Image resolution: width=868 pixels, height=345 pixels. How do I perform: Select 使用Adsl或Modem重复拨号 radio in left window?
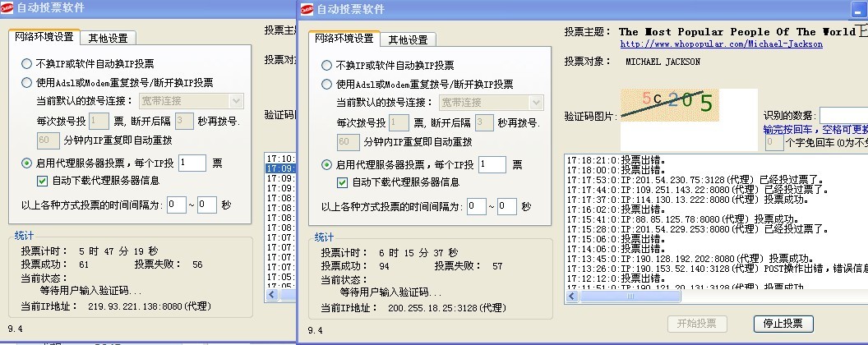[26, 82]
